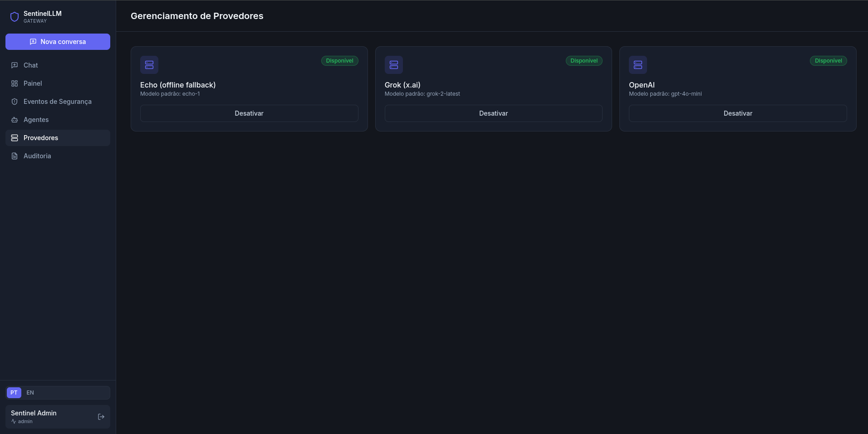Click the server icon on the OpenAI card
Image resolution: width=868 pixels, height=434 pixels.
(x=638, y=65)
